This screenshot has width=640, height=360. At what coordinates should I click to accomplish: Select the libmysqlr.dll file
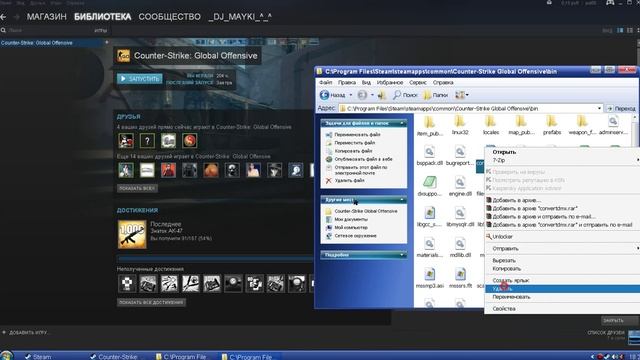pyautogui.click(x=460, y=217)
